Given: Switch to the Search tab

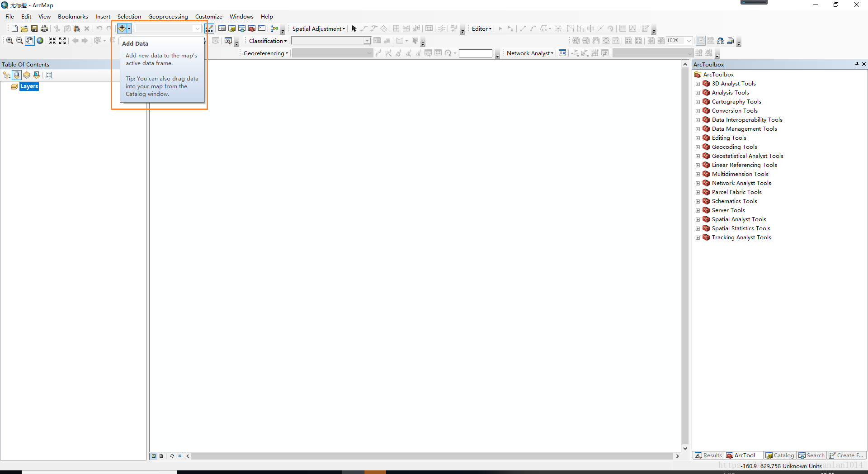Looking at the screenshot, I should 811,455.
